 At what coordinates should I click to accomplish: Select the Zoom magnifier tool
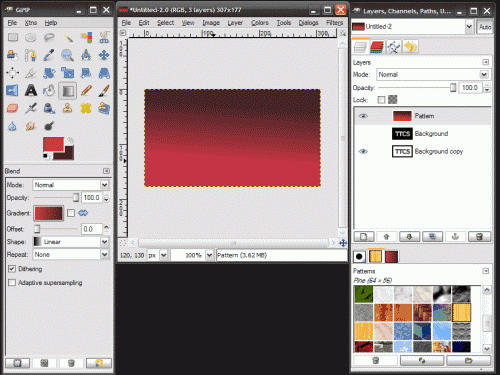[67, 55]
